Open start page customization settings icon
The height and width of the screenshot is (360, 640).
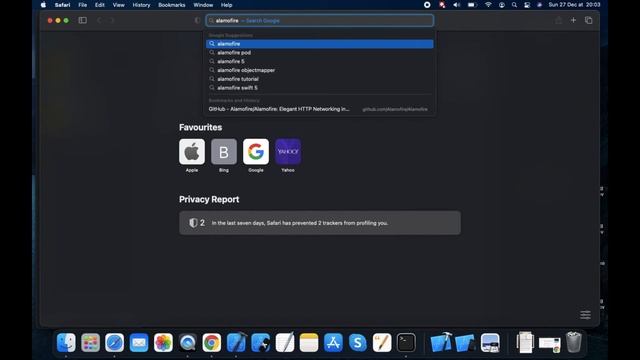point(585,314)
